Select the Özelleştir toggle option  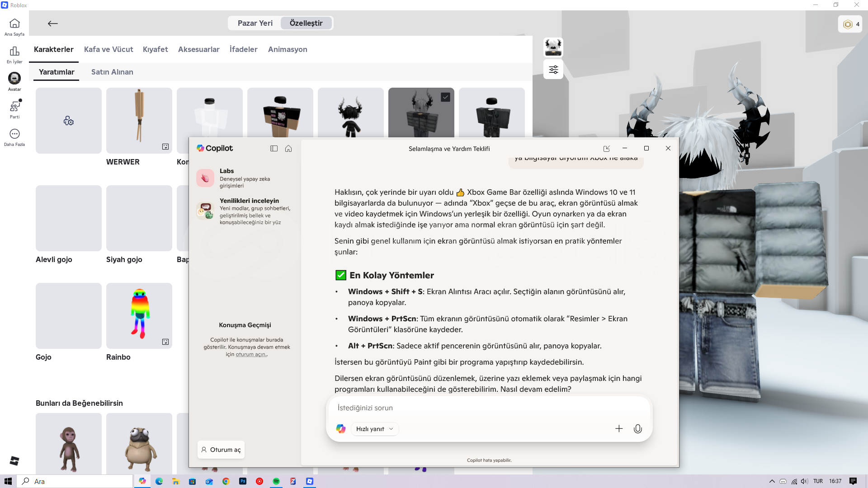point(306,23)
